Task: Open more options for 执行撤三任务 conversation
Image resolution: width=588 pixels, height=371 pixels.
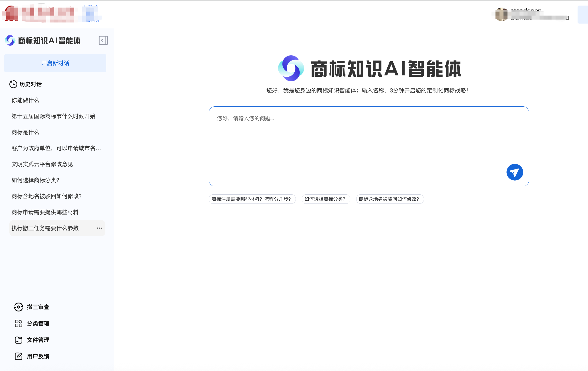Action: pyautogui.click(x=99, y=228)
